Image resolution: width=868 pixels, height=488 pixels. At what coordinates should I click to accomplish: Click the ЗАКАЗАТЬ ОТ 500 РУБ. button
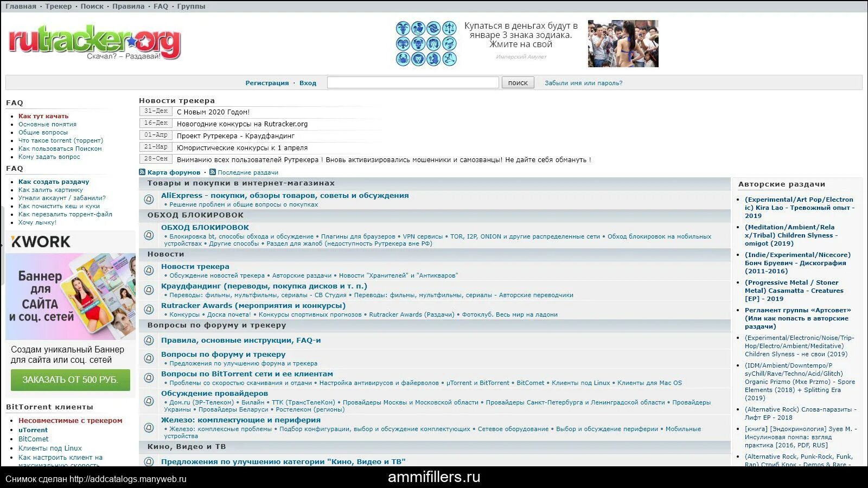[71, 380]
